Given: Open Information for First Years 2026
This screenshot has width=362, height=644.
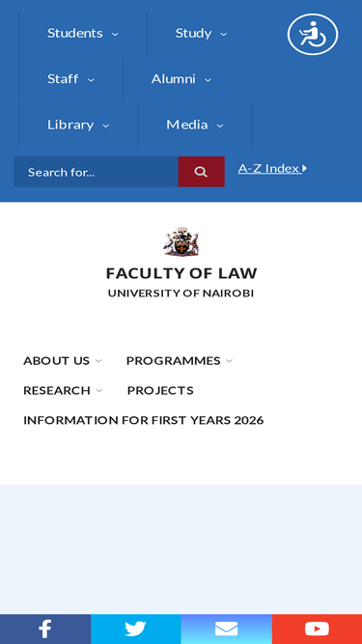Looking at the screenshot, I should (x=143, y=420).
